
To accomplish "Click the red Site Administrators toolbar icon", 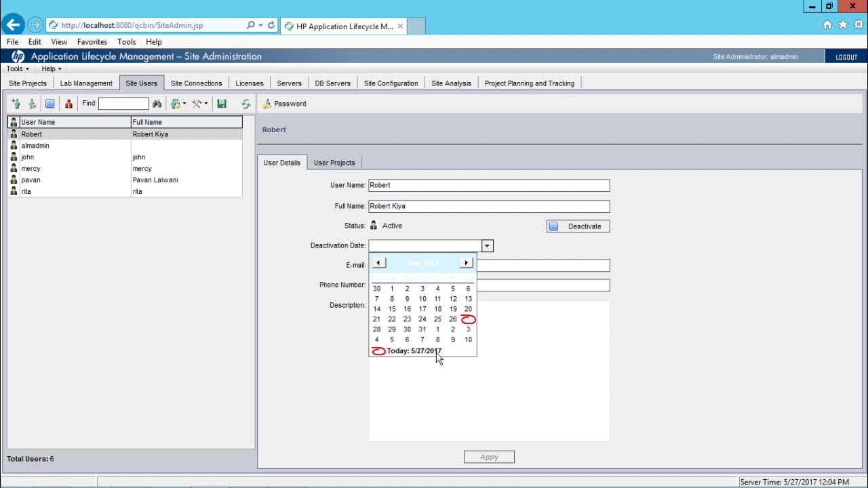I will tap(68, 104).
